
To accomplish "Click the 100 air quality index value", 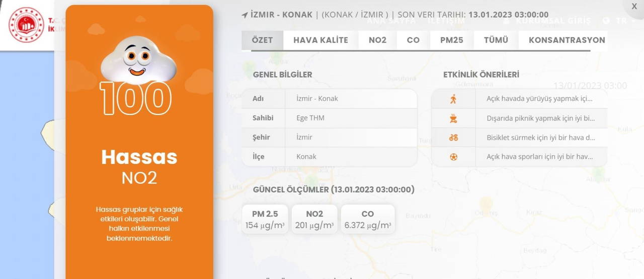I will pos(136,98).
